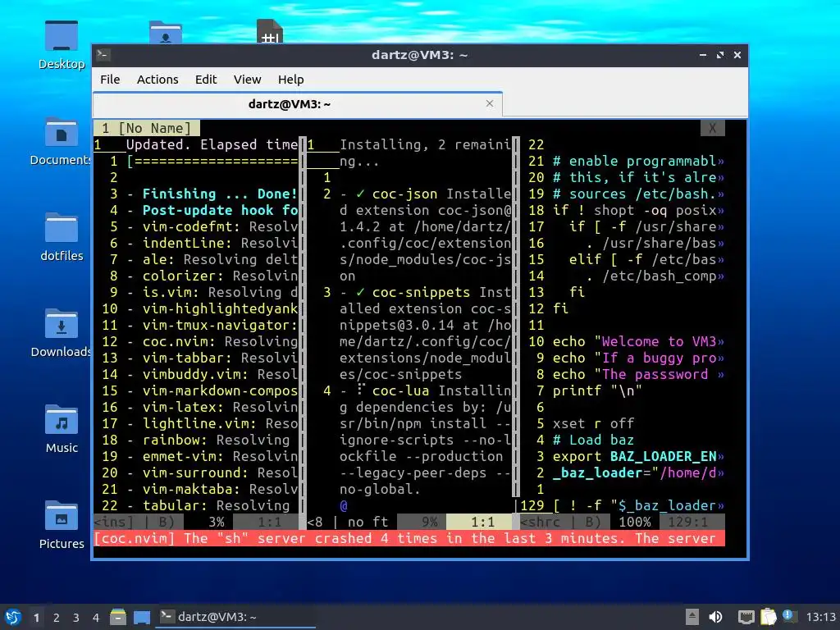Switch to workspace 4
840x630 pixels.
[96, 618]
